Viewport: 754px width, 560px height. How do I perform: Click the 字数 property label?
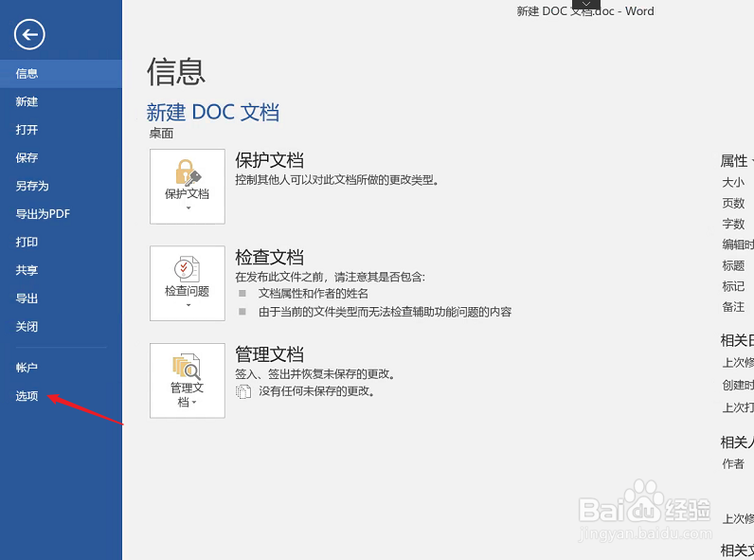733,224
